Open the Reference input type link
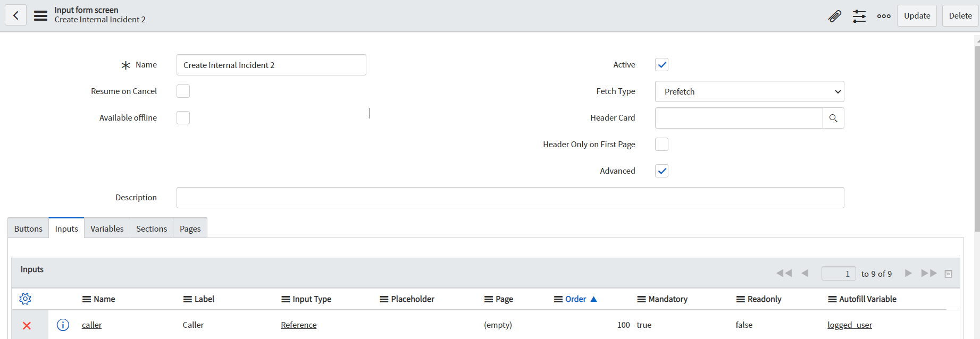This screenshot has width=980, height=339. click(x=298, y=325)
